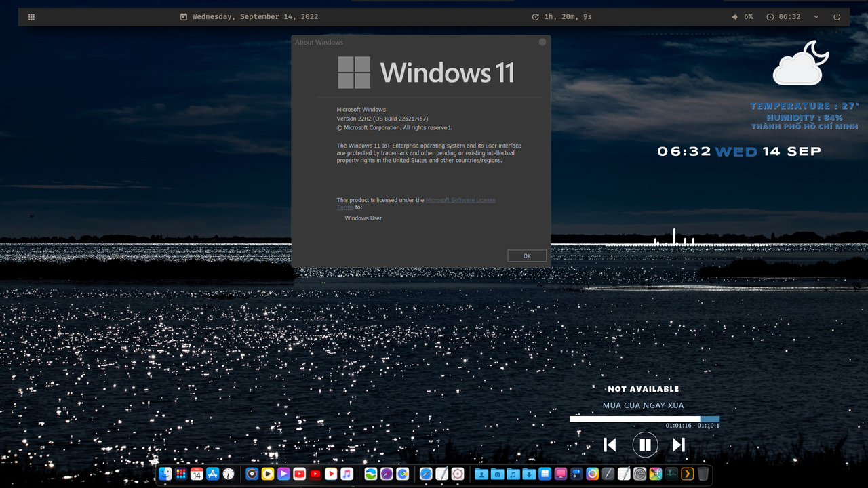
Task: Seek within the song progress bar
Action: pyautogui.click(x=644, y=419)
